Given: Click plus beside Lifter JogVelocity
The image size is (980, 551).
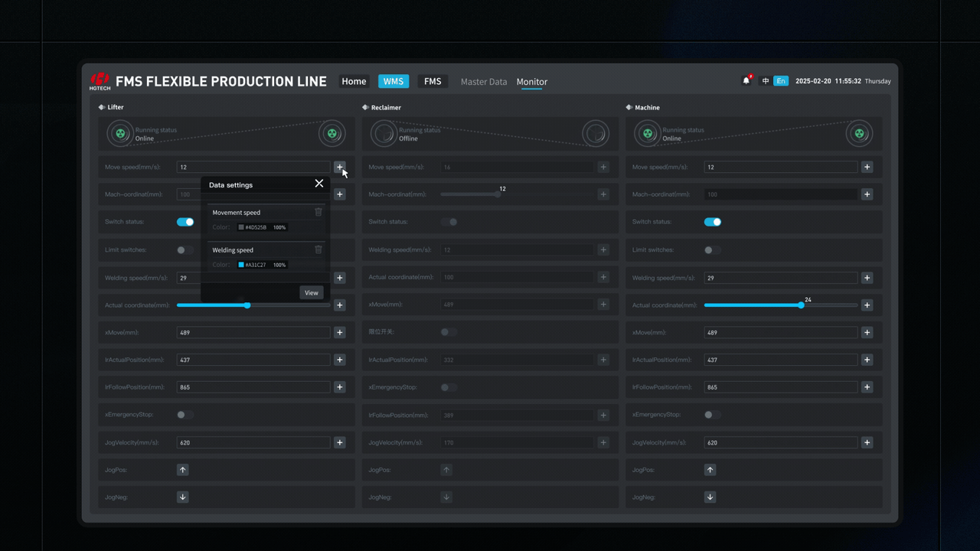Looking at the screenshot, I should coord(340,442).
